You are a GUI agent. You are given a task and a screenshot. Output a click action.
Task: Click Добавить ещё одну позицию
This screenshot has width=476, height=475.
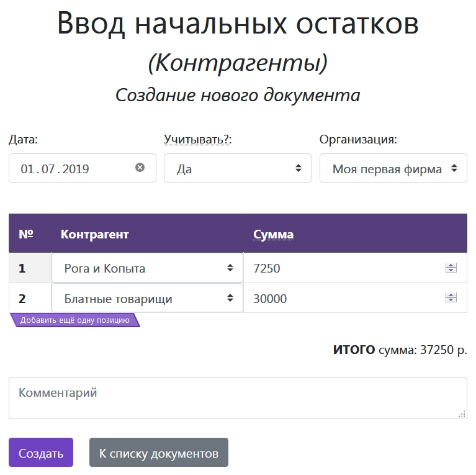pyautogui.click(x=75, y=320)
